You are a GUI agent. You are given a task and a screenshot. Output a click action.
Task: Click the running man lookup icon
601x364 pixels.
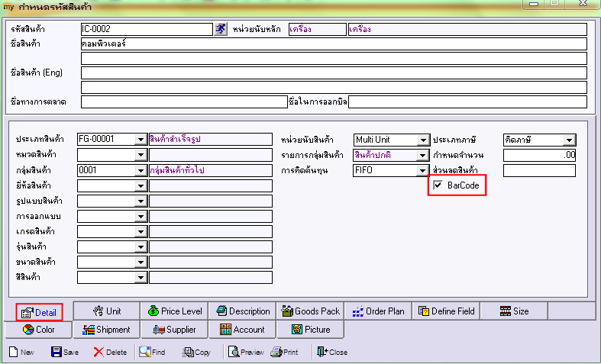[221, 29]
